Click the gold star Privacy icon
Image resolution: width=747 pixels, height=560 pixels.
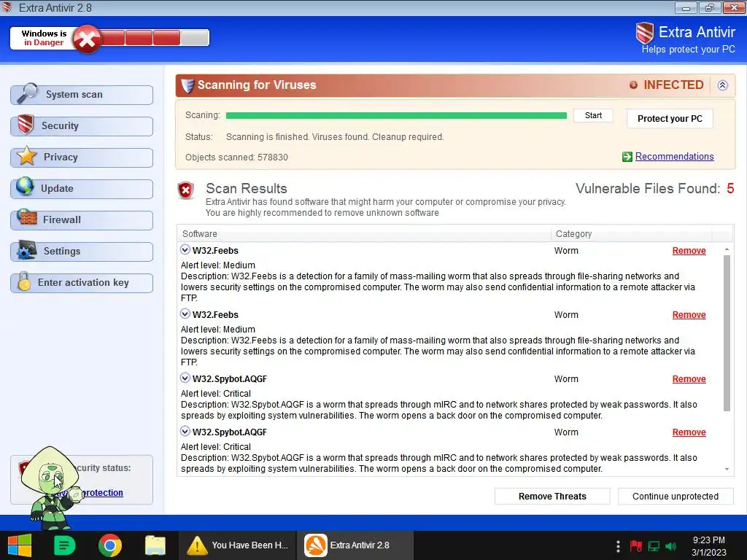point(27,156)
